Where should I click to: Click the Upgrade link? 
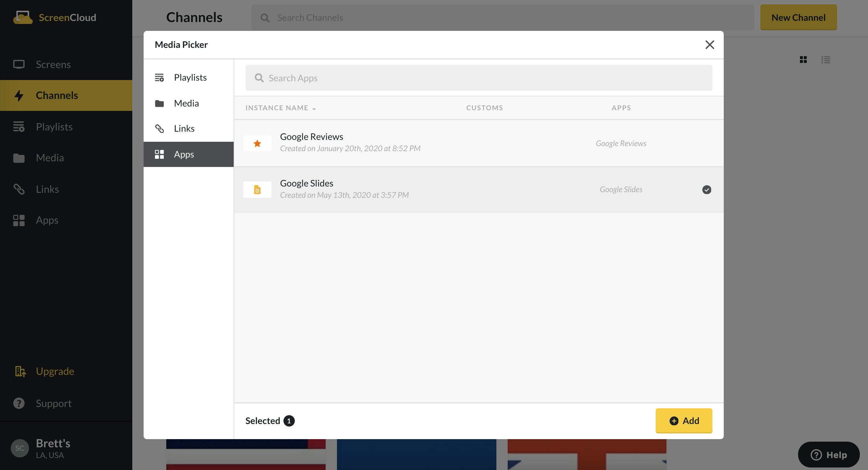pyautogui.click(x=55, y=371)
